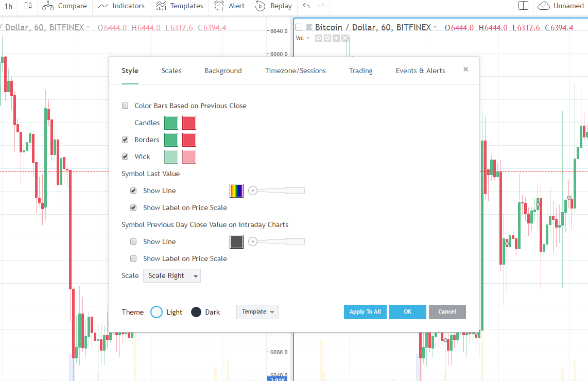Close the chart properties dialog
The width and height of the screenshot is (588, 381).
pyautogui.click(x=466, y=70)
